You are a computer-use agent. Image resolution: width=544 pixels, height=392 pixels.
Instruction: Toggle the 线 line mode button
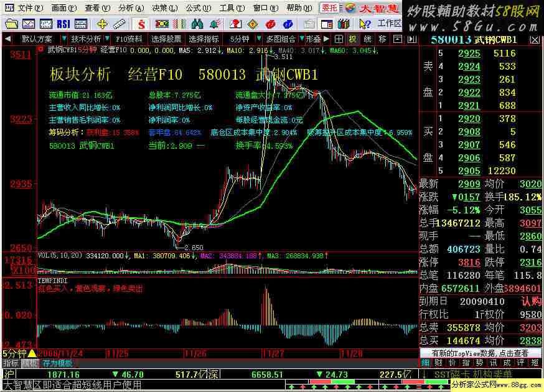coord(368,39)
